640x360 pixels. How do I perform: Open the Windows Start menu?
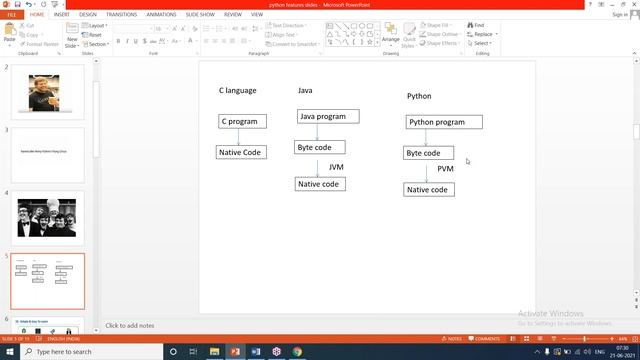click(x=10, y=351)
